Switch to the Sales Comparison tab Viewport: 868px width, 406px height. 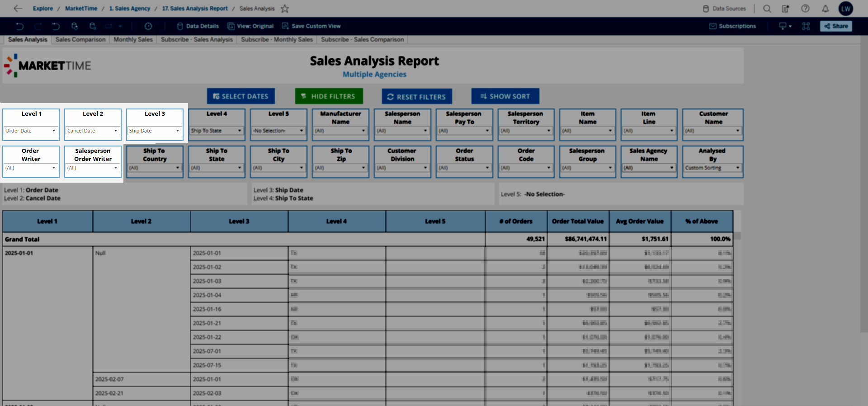(x=80, y=40)
